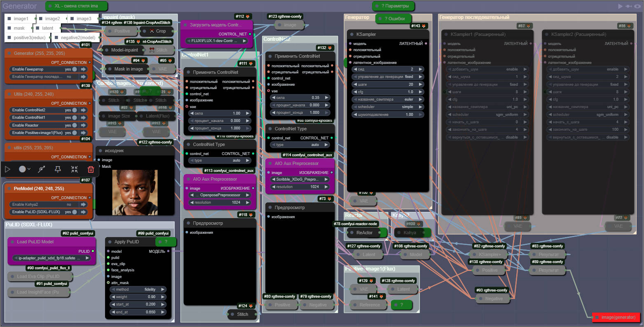Disable the Enable Reactor toggle
The height and width of the screenshot is (327, 644).
(75, 125)
